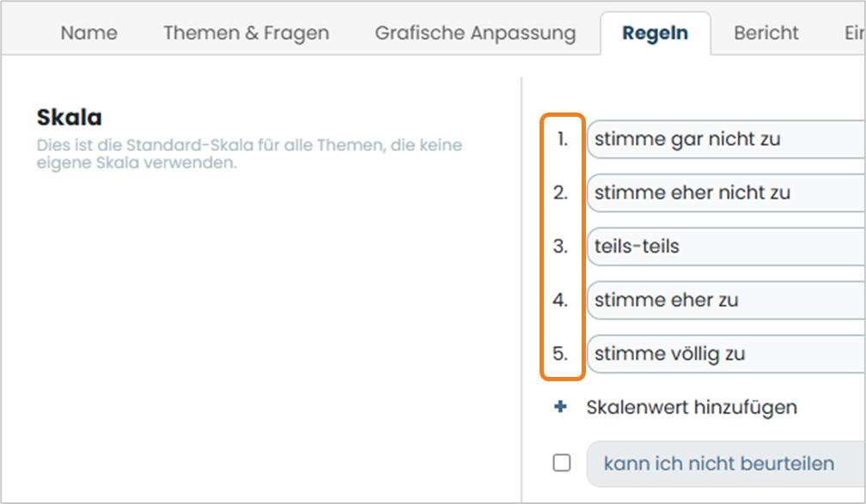The height and width of the screenshot is (504, 866).
Task: Focus the 'teils-teils' scale field
Action: 726,246
